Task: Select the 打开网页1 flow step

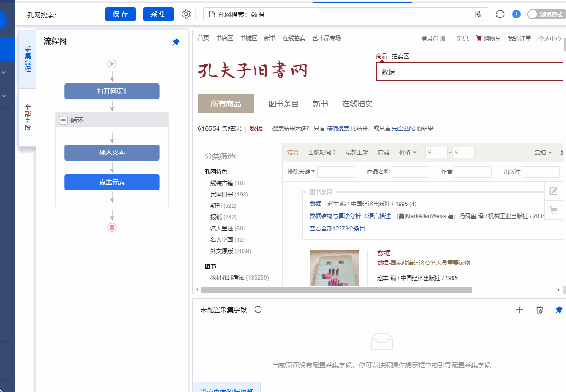Action: [112, 91]
